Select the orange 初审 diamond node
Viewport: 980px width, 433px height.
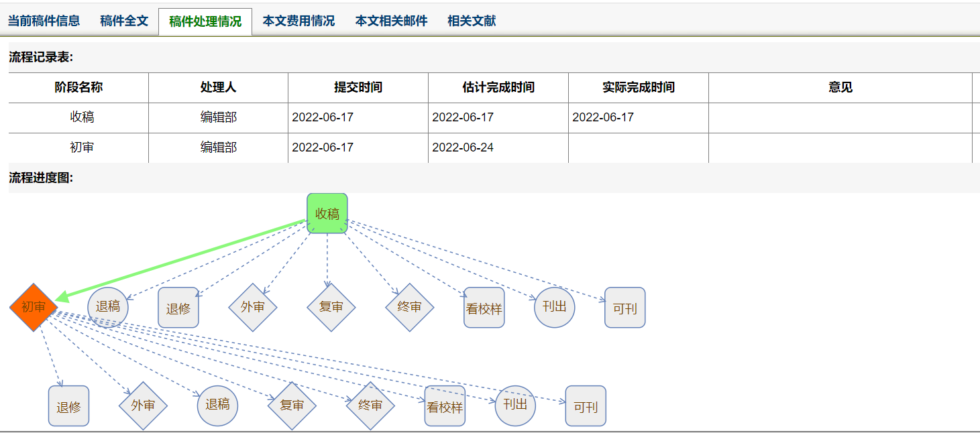point(34,307)
